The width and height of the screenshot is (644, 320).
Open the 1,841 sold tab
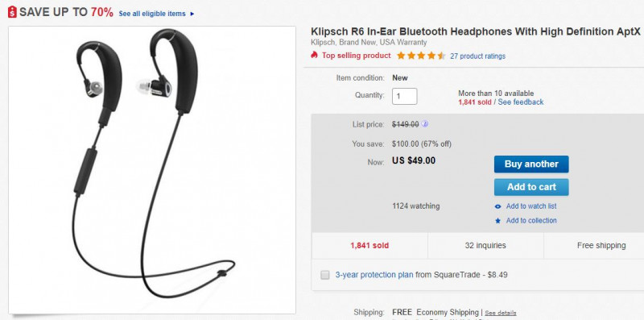pyautogui.click(x=369, y=246)
